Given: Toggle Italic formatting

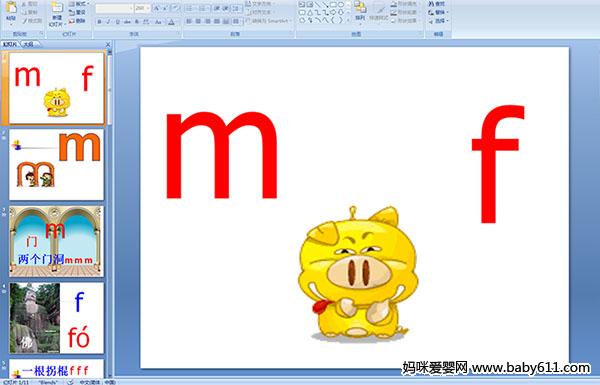Looking at the screenshot, I should tap(108, 22).
